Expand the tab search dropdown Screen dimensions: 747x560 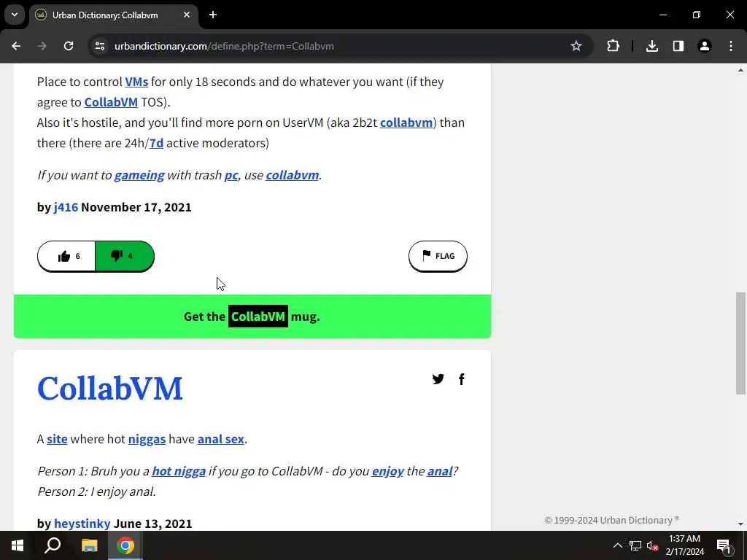15,15
